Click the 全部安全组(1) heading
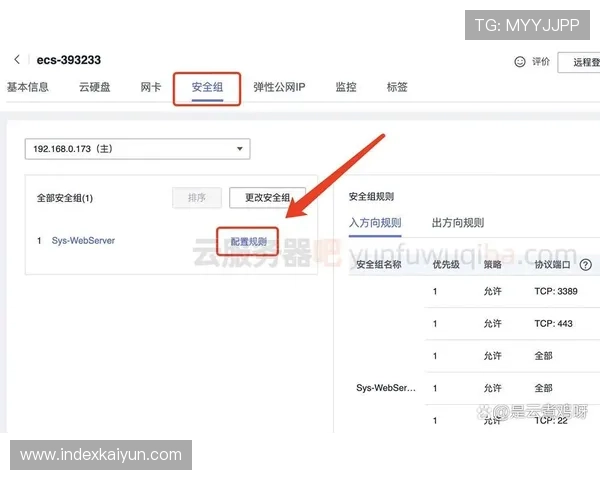This screenshot has height=480, width=600. 65,198
